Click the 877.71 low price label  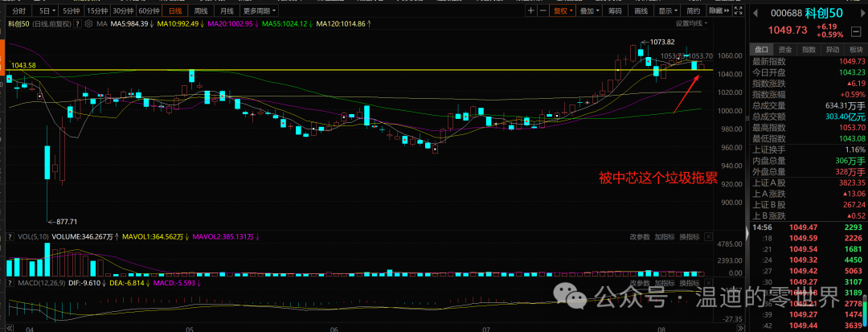click(x=67, y=222)
